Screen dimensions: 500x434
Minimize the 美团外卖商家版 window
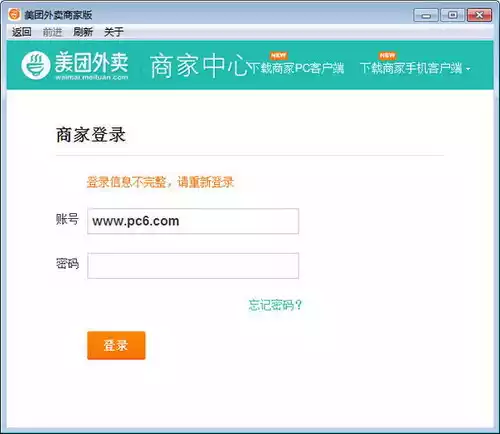coord(426,15)
